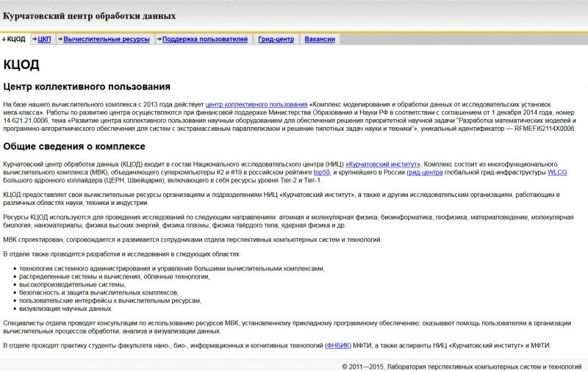Click the down arrow icon beside КЦОД

[x=4, y=39]
